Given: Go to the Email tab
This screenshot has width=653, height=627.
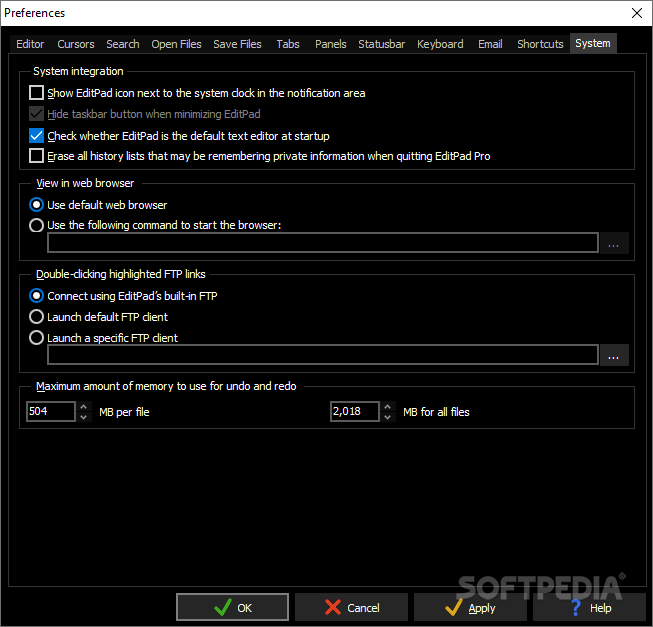Looking at the screenshot, I should (x=490, y=44).
